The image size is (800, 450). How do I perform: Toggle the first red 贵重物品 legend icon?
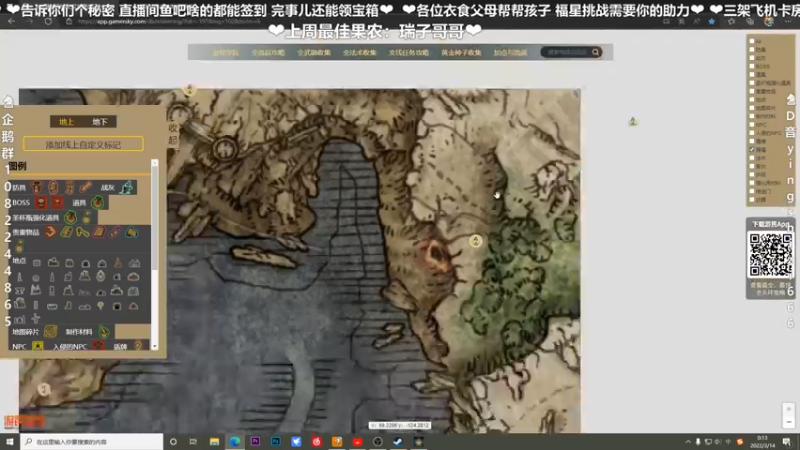50,233
